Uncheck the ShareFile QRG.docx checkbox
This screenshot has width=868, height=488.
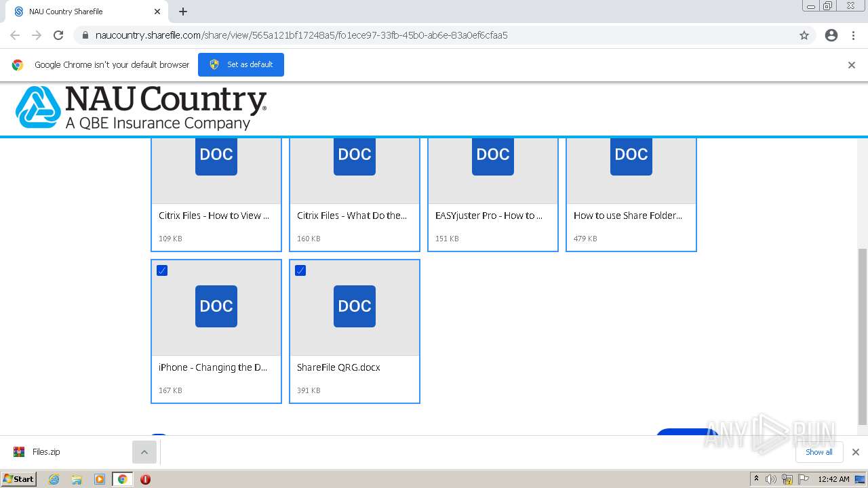tap(300, 270)
